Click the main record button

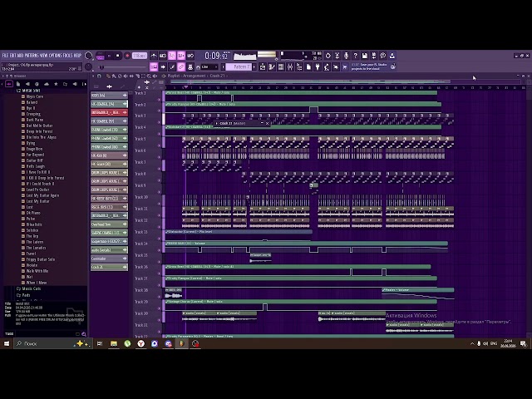click(127, 56)
